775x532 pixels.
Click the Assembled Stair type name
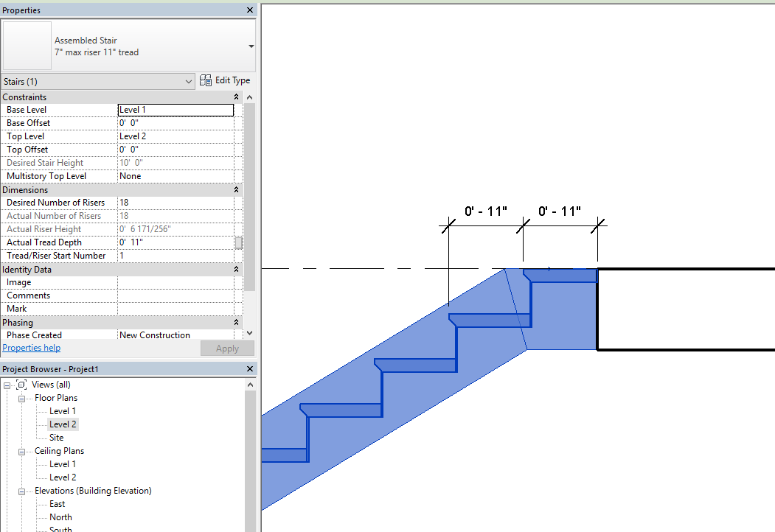[86, 41]
